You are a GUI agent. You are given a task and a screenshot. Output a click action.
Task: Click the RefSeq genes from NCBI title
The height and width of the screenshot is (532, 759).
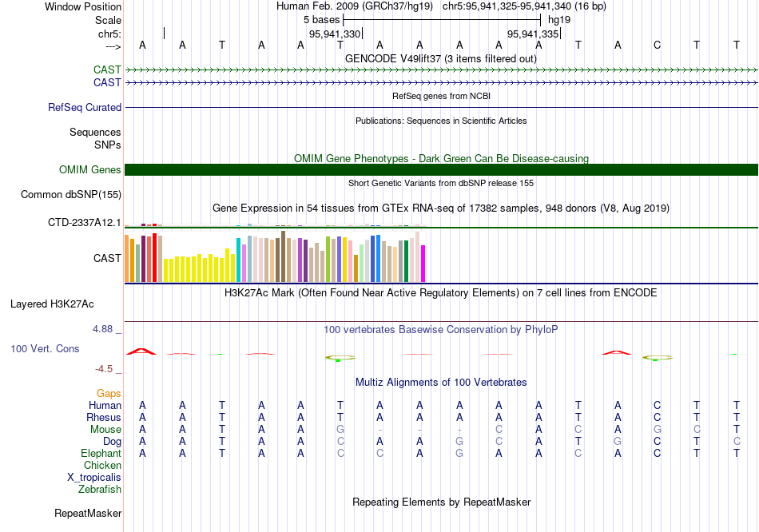pyautogui.click(x=441, y=96)
